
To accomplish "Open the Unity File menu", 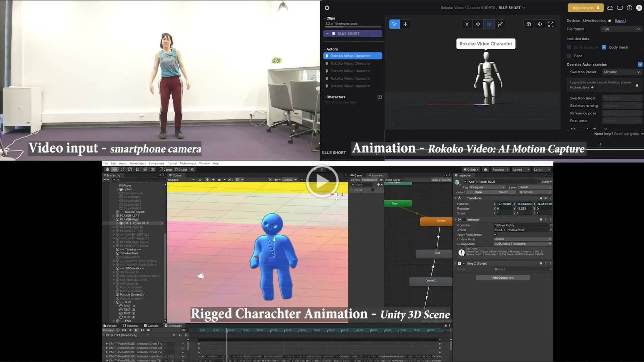I will coord(106,164).
